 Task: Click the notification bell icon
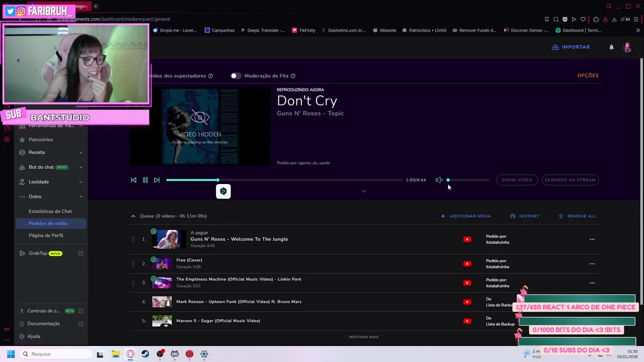click(x=611, y=47)
